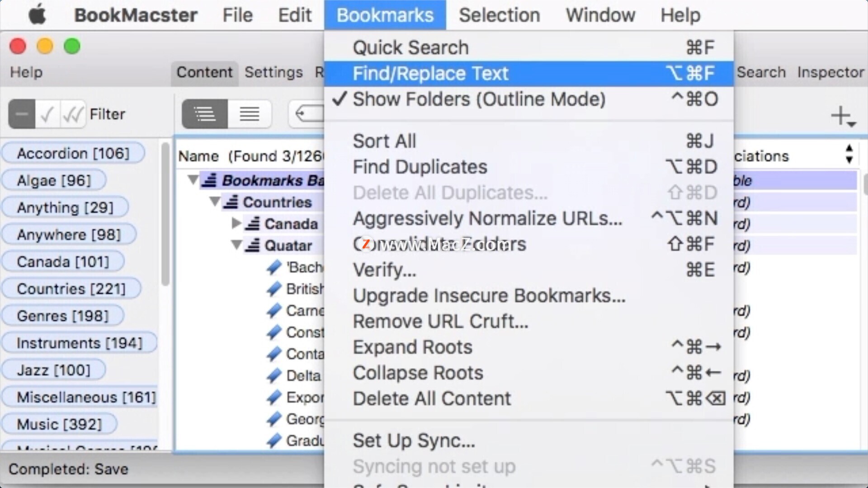This screenshot has height=488, width=868.
Task: Select the Instruments [194] tag
Action: pos(79,343)
